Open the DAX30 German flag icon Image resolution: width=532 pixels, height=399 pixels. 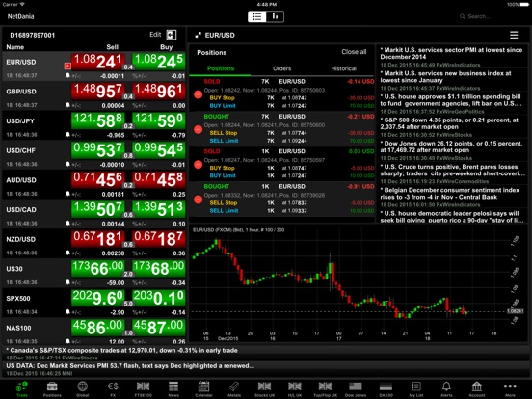pyautogui.click(x=386, y=388)
